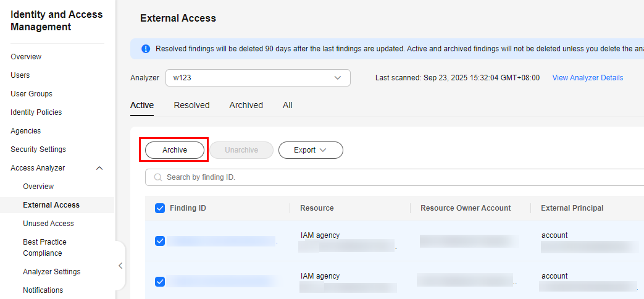Click the Archive button

175,150
